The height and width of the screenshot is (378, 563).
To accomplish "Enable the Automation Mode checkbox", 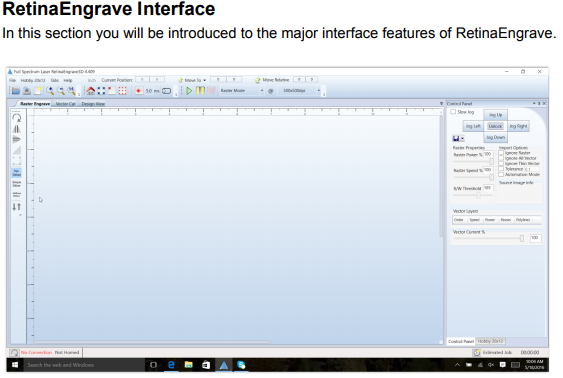I will pos(501,174).
